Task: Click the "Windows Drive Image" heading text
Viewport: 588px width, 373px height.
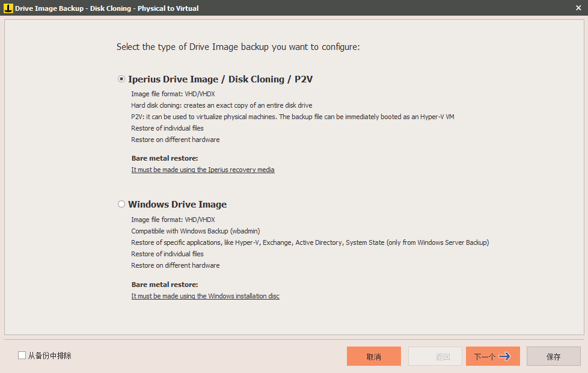Action: [x=177, y=205]
